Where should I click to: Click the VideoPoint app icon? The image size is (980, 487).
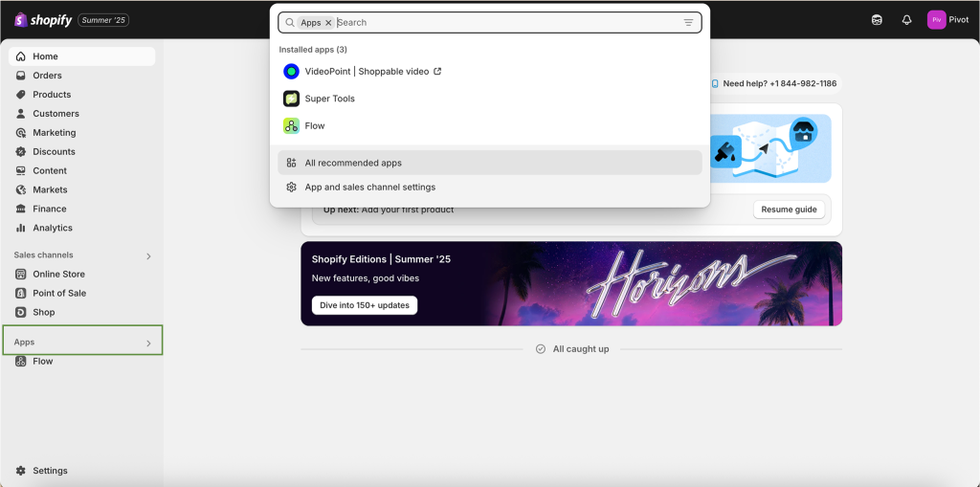[x=291, y=71]
